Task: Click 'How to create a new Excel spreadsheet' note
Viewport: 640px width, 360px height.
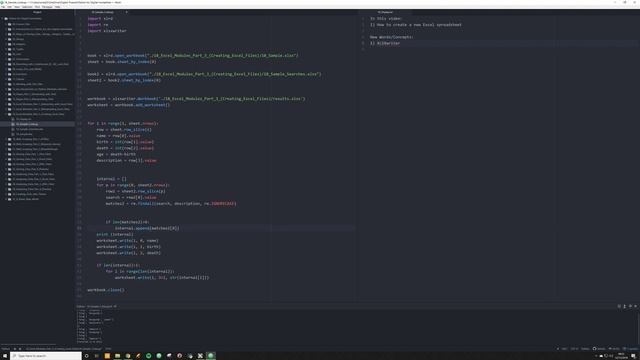Action: tap(419, 24)
